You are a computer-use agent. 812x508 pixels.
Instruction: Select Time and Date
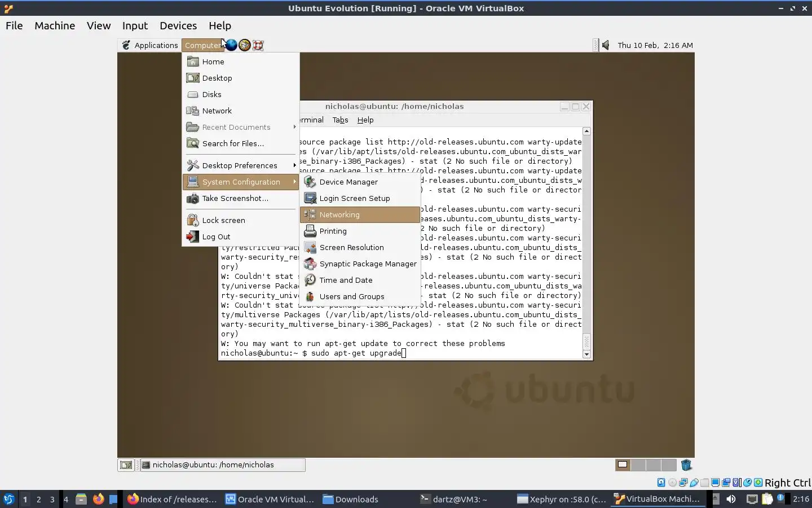(360, 280)
